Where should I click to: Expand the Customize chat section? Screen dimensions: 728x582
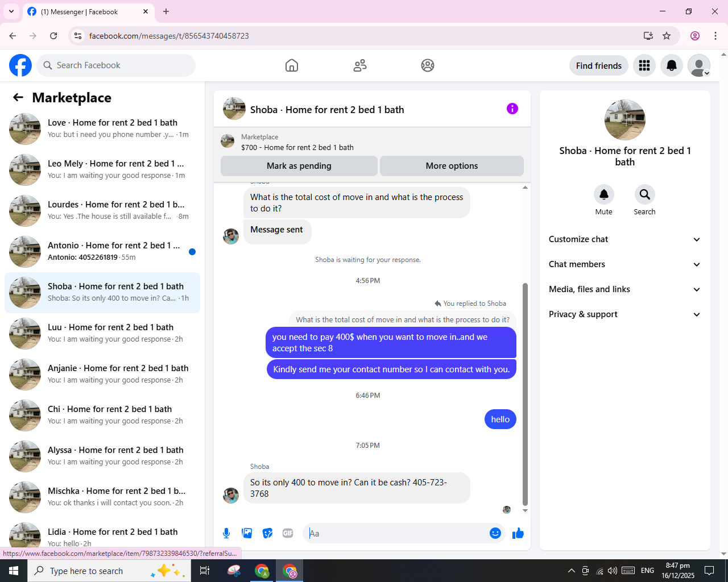coord(624,239)
